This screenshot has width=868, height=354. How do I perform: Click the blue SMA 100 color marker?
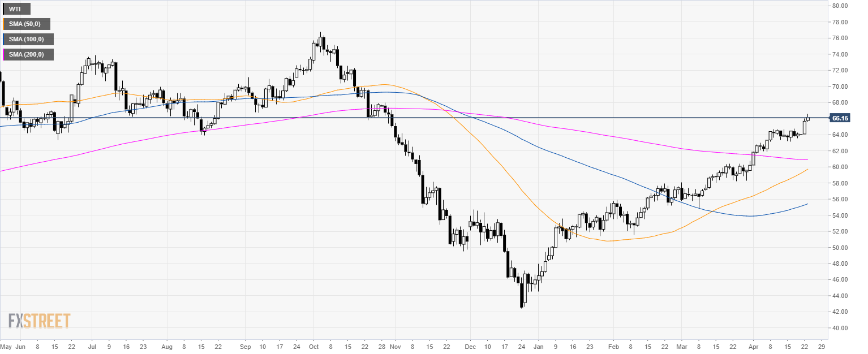pos(3,40)
